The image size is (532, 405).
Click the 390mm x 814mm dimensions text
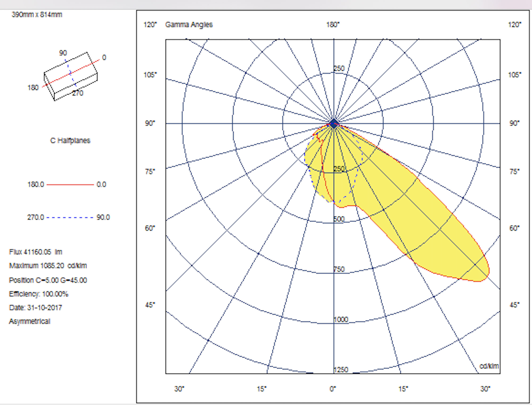click(37, 15)
